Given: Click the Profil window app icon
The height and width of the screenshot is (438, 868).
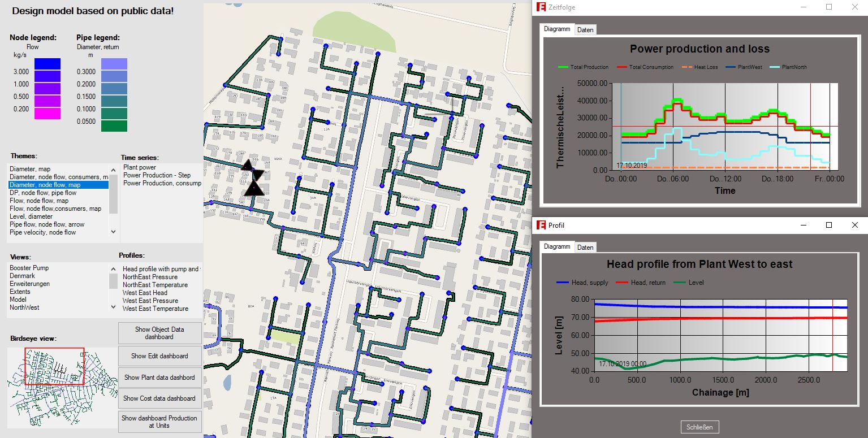Looking at the screenshot, I should (x=541, y=225).
